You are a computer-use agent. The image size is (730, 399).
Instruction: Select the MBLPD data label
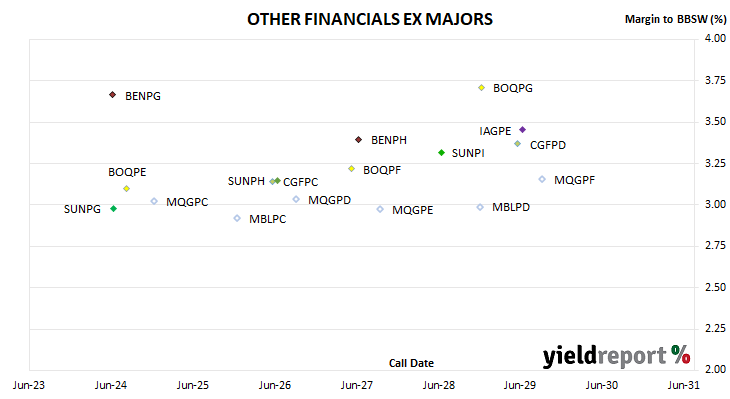[x=511, y=207]
